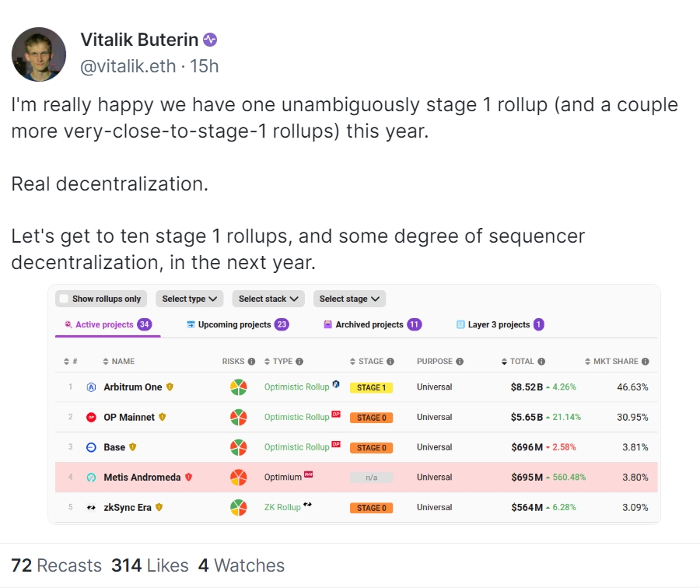Toggle sorting on the NAME column
Viewport: 700px width, 588px height.
tap(107, 361)
